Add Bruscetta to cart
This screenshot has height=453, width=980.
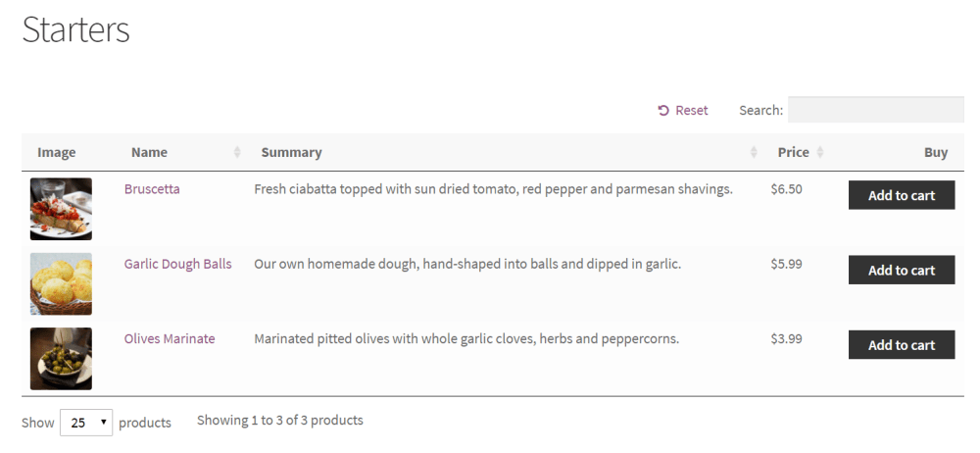click(902, 195)
